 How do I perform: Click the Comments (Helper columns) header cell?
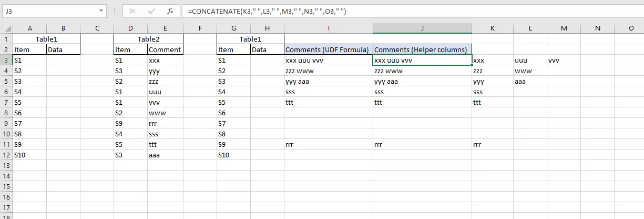422,50
